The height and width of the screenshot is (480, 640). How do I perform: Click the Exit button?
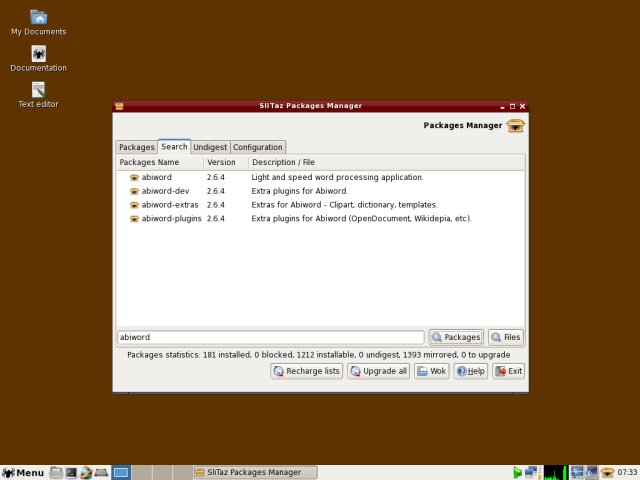tap(508, 371)
